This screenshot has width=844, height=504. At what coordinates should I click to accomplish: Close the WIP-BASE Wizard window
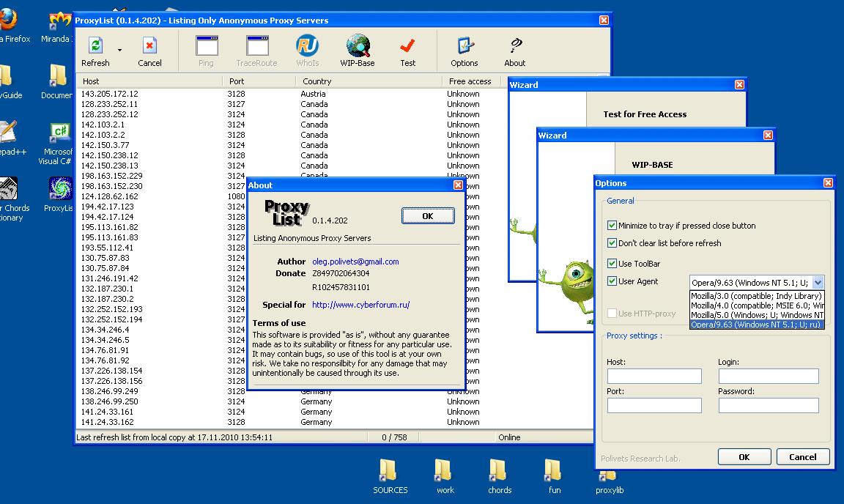pyautogui.click(x=768, y=135)
